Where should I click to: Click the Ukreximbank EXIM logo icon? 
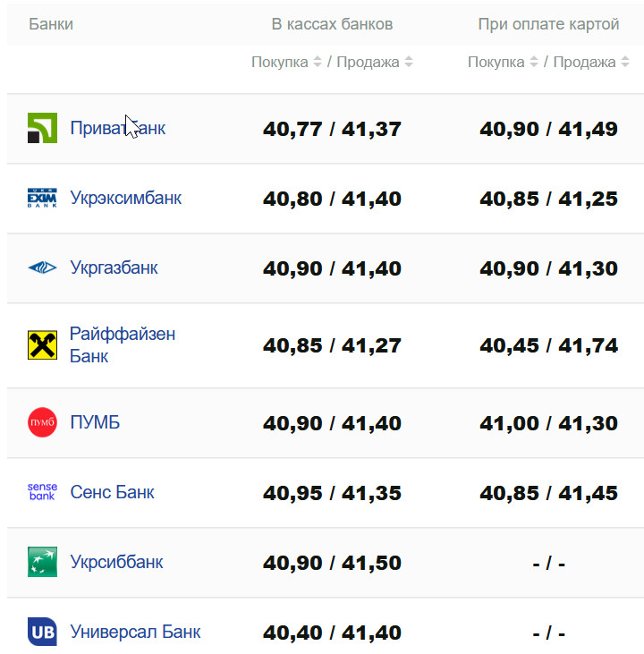click(x=42, y=199)
